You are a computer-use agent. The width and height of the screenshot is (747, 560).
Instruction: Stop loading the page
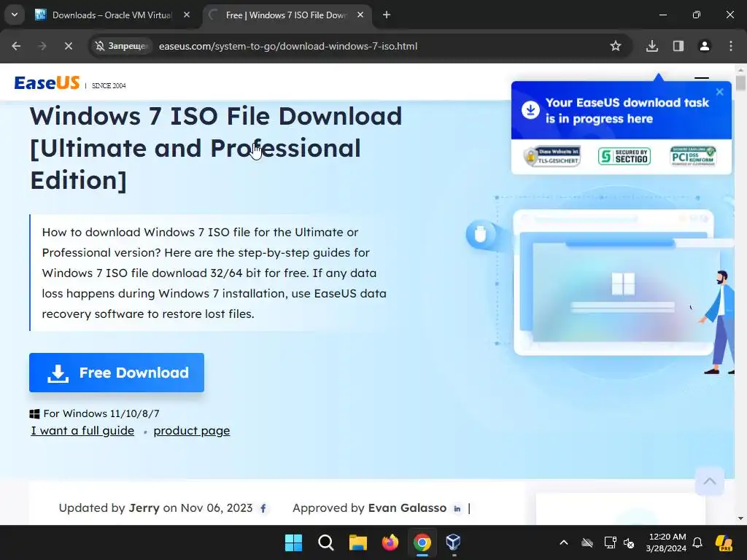(69, 46)
